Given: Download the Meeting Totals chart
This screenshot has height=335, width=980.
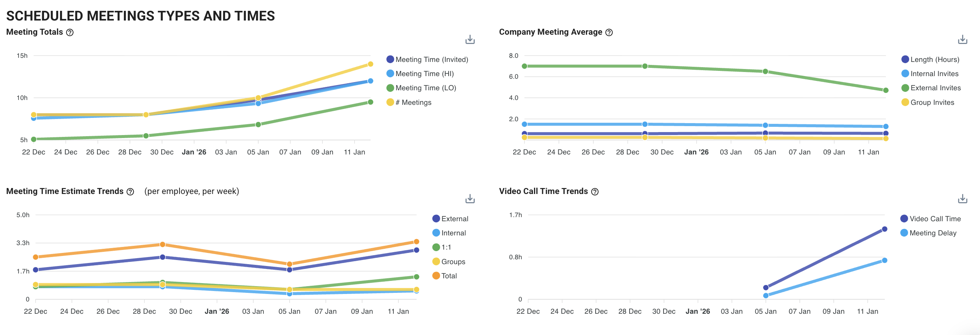Looking at the screenshot, I should 470,40.
